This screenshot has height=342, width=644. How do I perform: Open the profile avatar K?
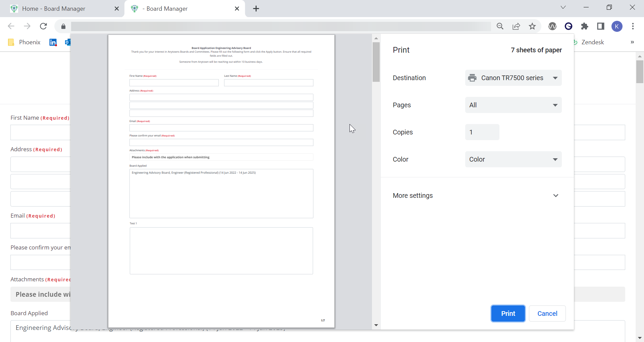[617, 26]
